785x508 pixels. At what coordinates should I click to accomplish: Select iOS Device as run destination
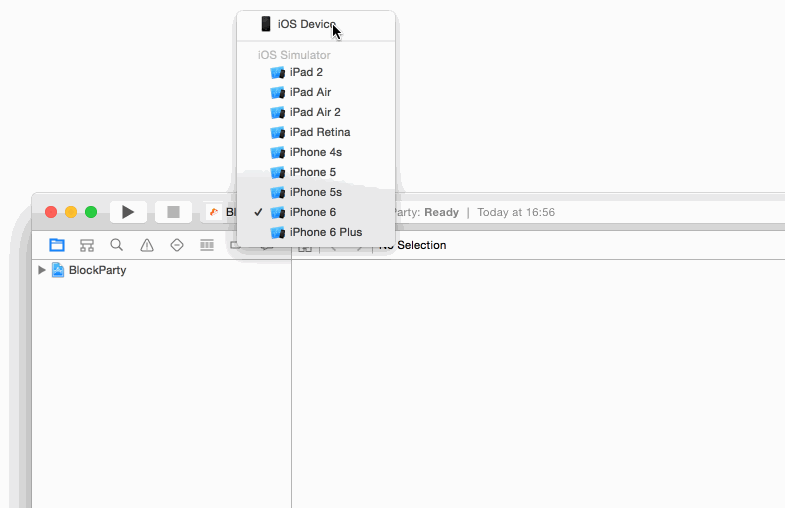click(x=316, y=24)
